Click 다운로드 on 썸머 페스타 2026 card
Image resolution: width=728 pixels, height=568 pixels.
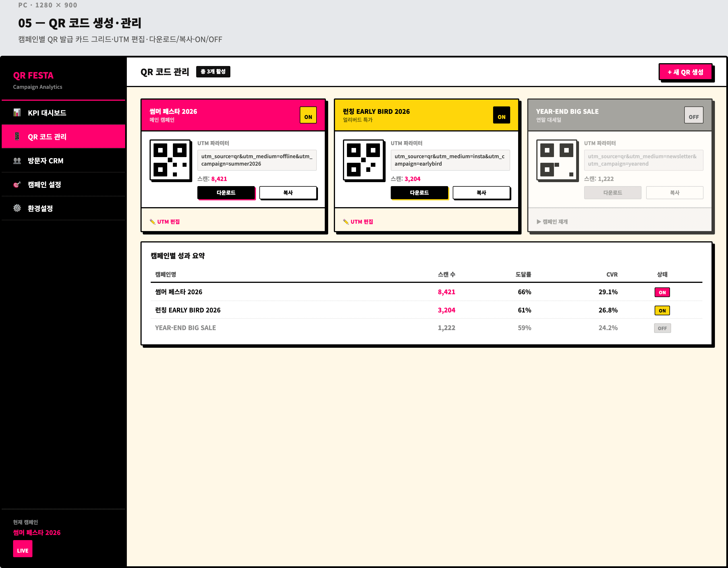coord(226,192)
